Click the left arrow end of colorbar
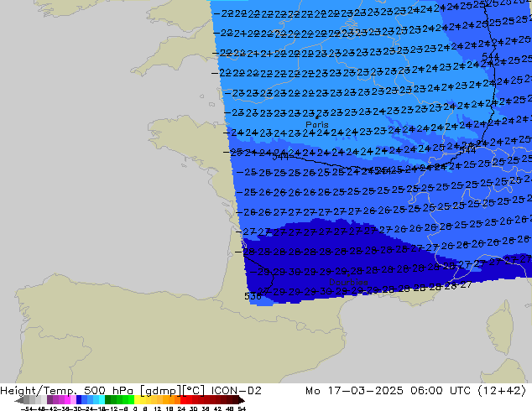532x411 pixels. pyautogui.click(x=18, y=400)
